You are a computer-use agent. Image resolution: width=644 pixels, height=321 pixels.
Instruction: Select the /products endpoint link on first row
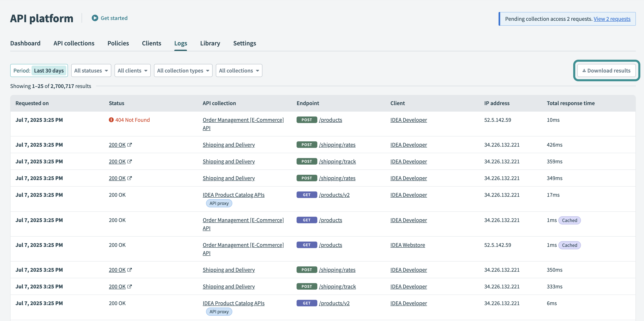[x=331, y=120]
